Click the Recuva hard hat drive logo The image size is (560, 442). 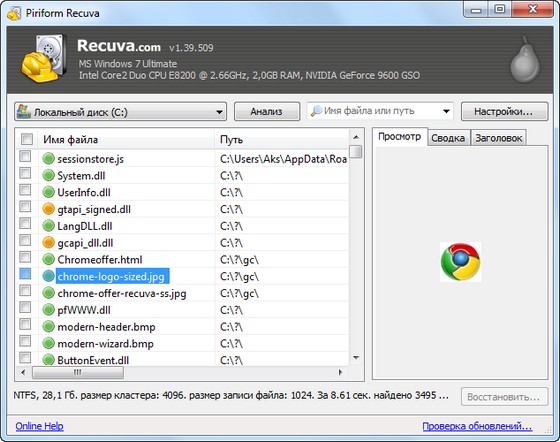[43, 59]
